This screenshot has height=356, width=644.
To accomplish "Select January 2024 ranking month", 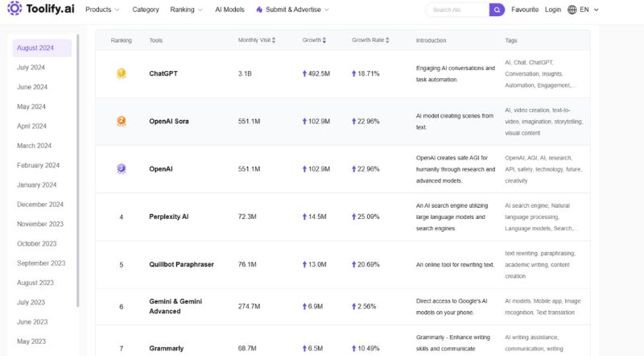I will 36,185.
